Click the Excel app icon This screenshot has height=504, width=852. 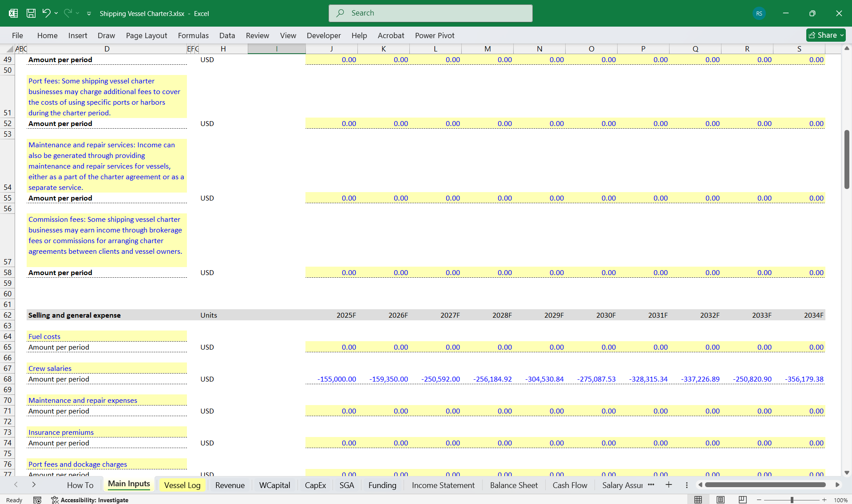pos(13,13)
